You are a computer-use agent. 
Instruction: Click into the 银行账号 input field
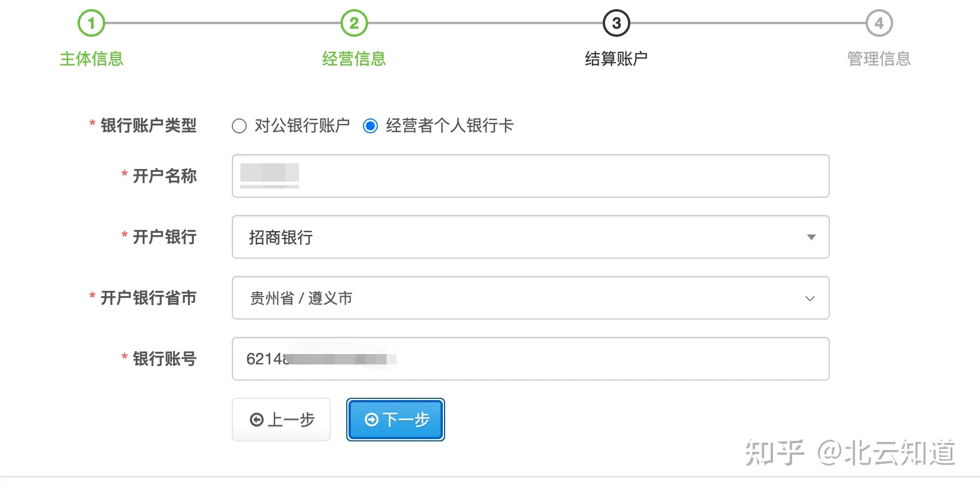[x=575, y=359]
